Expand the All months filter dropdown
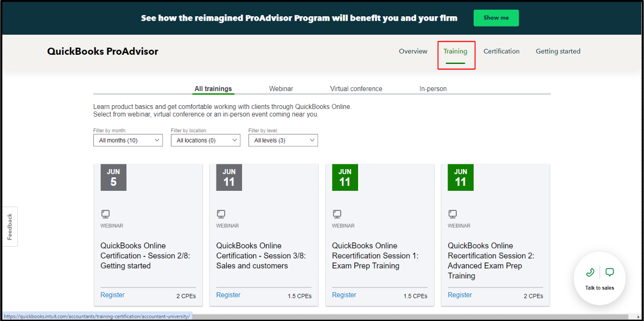This screenshot has width=644, height=321. click(128, 140)
